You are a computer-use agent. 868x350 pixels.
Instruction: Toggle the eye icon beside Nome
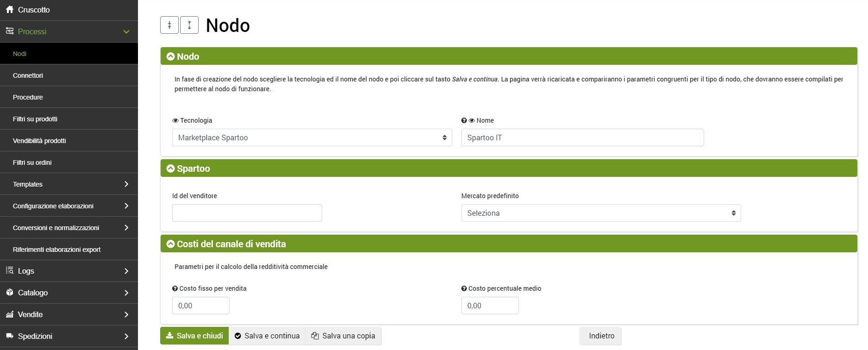472,120
